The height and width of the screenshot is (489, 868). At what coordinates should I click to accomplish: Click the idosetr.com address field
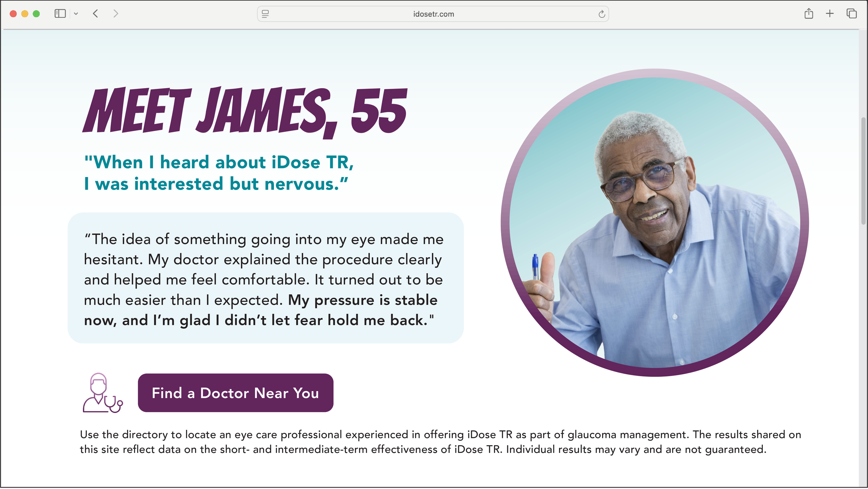click(x=433, y=14)
